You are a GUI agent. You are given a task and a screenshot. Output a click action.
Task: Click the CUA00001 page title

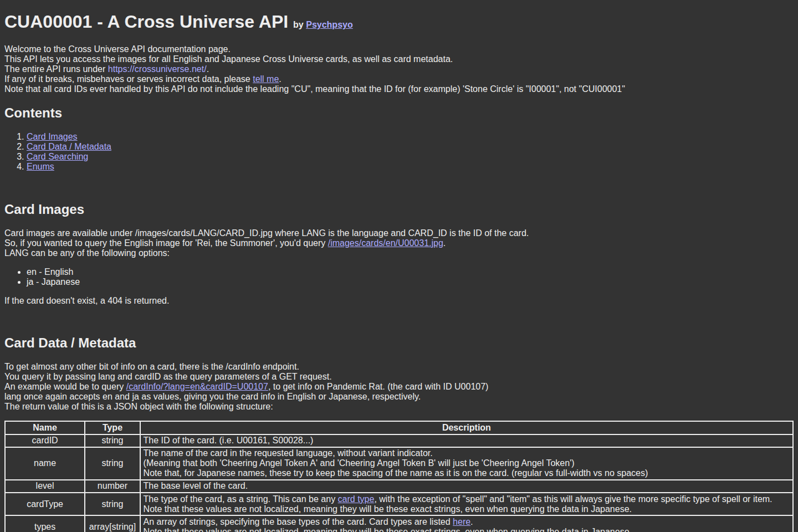[x=146, y=22]
